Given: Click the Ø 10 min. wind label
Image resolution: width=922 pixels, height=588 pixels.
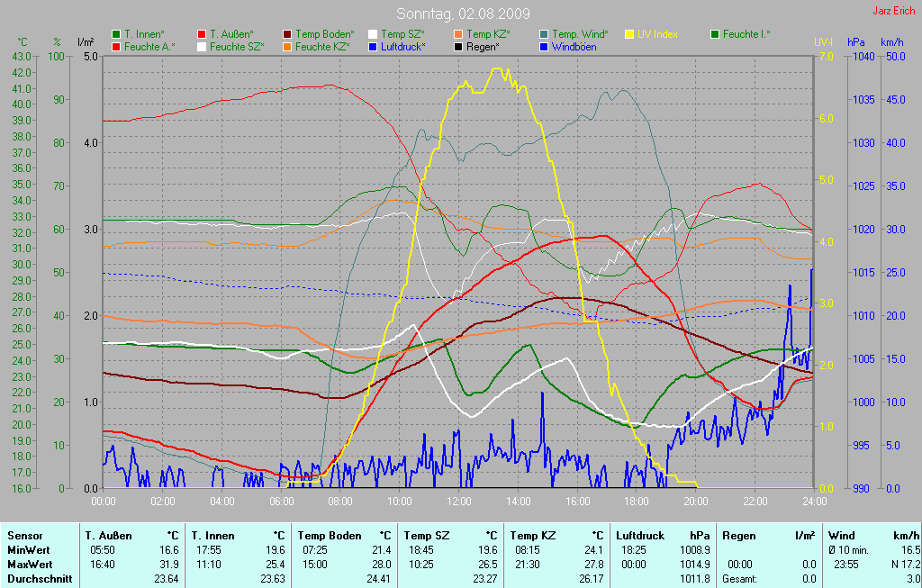Looking at the screenshot, I should 848,550.
